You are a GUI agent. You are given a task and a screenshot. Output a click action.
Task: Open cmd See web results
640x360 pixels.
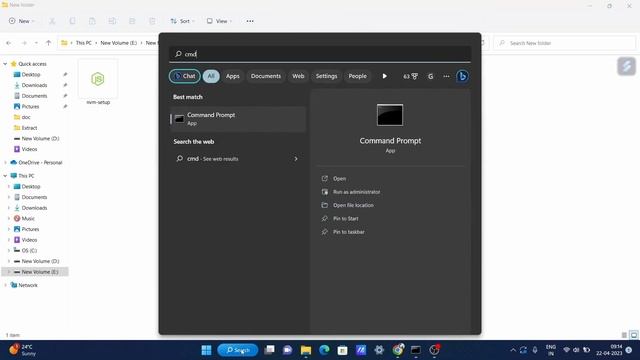coord(238,159)
